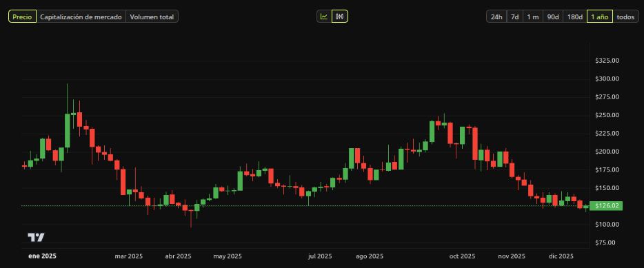Image resolution: width=644 pixels, height=268 pixels.
Task: Click the $300.00 price axis label
Action: coord(607,79)
